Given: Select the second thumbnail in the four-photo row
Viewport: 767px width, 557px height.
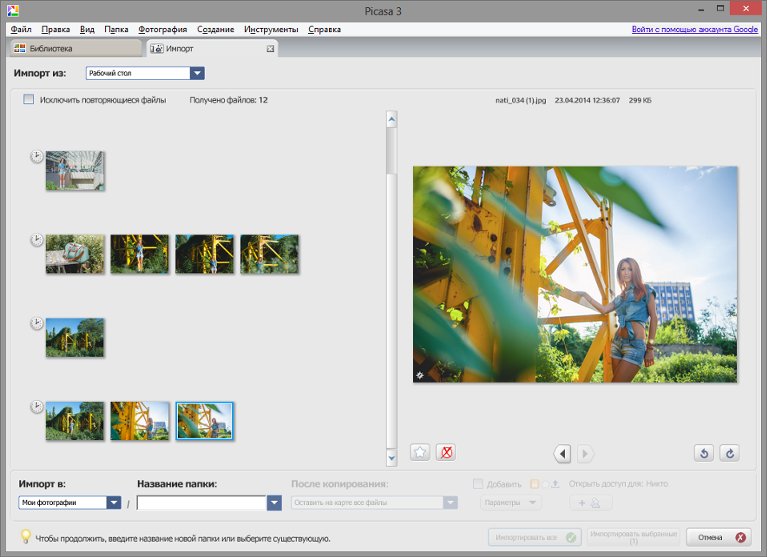Looking at the screenshot, I should click(x=139, y=254).
